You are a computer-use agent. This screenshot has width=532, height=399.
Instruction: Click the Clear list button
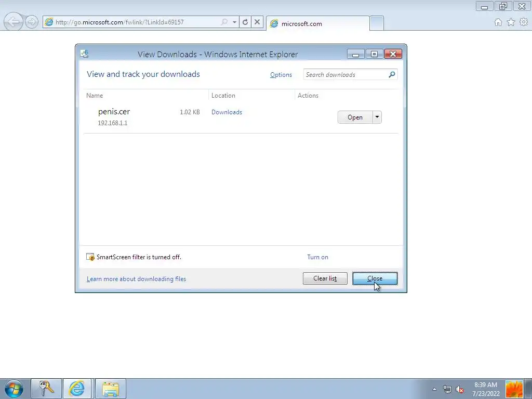[325, 278]
